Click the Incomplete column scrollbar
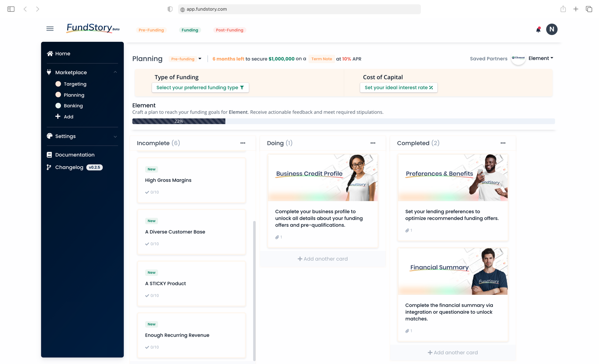The height and width of the screenshot is (364, 599). (x=254, y=291)
